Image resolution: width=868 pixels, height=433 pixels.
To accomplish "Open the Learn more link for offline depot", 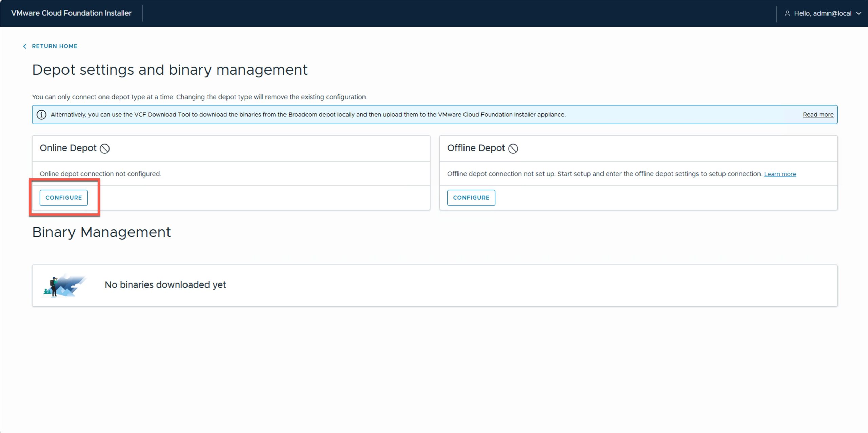I will [x=780, y=174].
